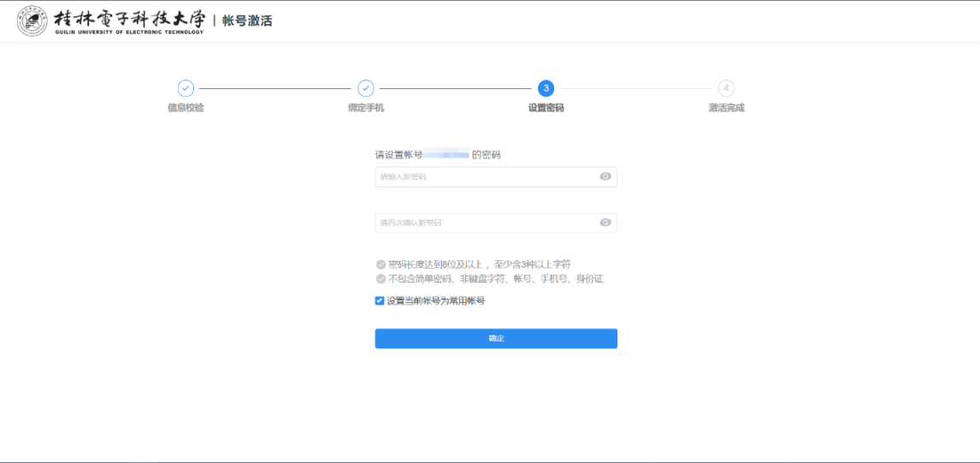980x463 pixels.
Task: Select the 绑定手机 step label
Action: coord(365,108)
